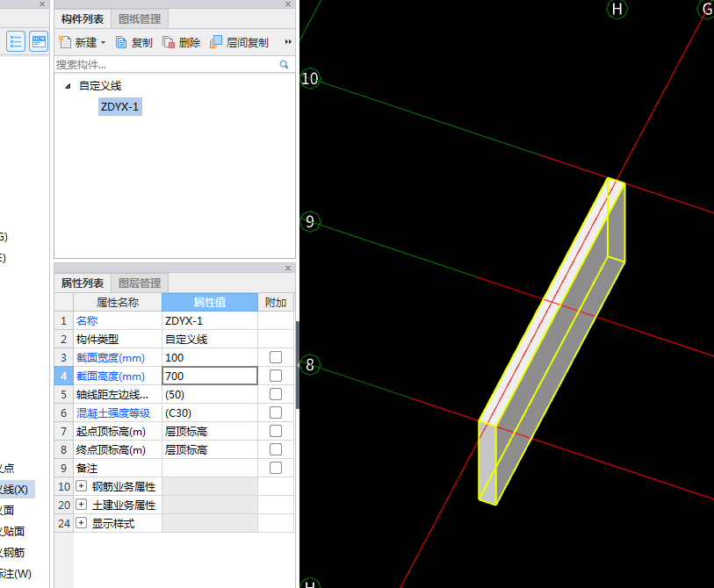Viewport: 714px width, 588px height.
Task: Click the 属性名称 column header
Action: click(x=118, y=302)
